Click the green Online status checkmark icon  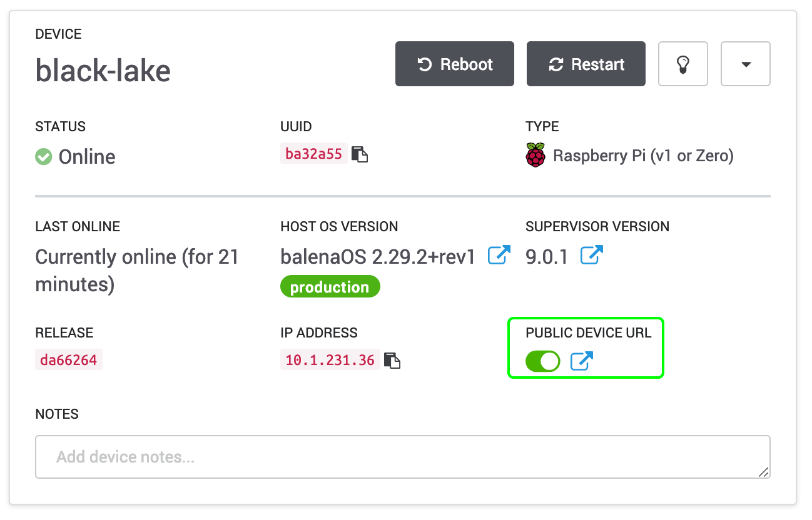tap(44, 156)
